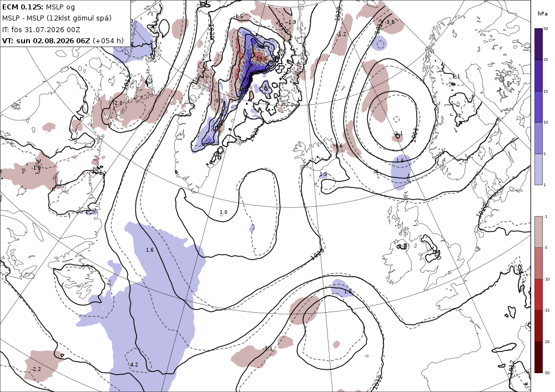Click the ECM 0.125 model title

(23, 7)
